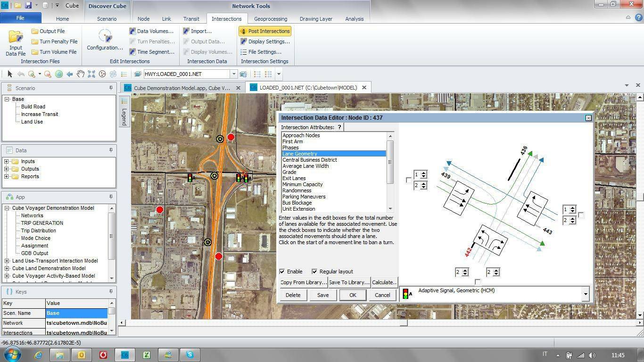Click the Output File ribbon item
Image resolution: width=644 pixels, height=362 pixels.
pyautogui.click(x=48, y=31)
